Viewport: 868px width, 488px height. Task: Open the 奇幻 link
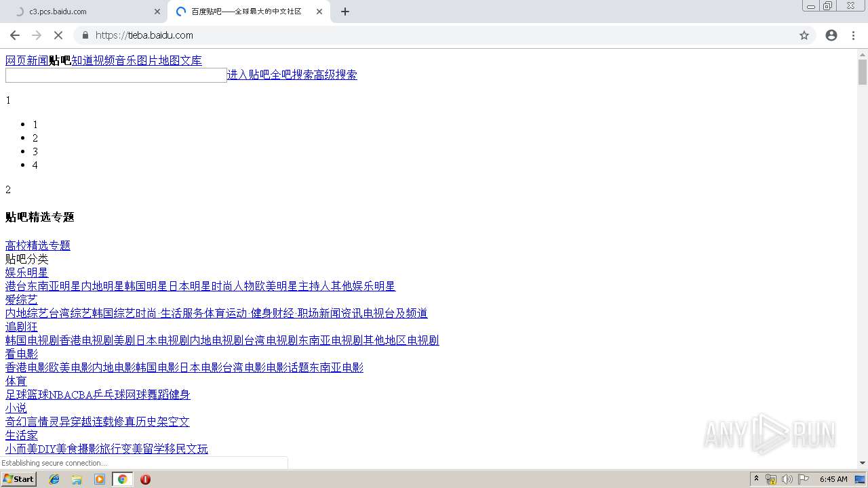[x=16, y=422]
